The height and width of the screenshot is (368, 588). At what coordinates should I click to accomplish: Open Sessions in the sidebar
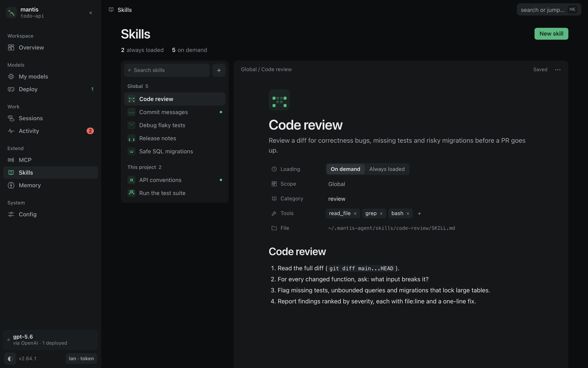(x=50, y=118)
